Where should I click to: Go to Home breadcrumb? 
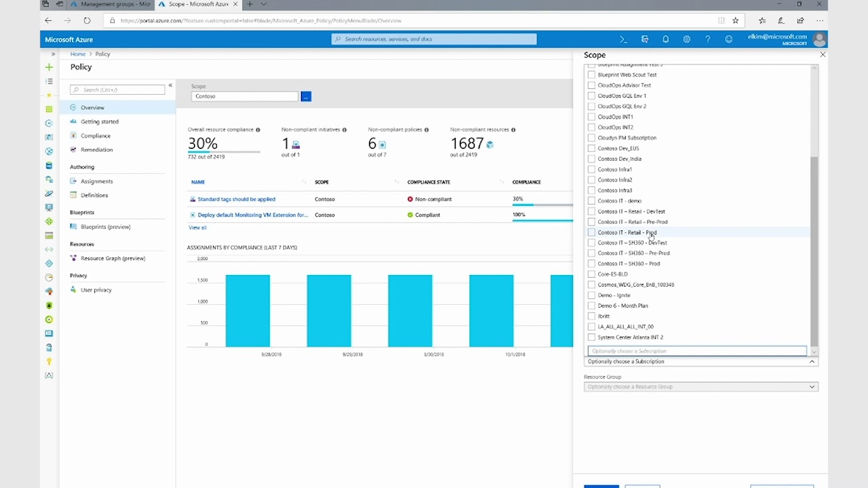pos(78,54)
